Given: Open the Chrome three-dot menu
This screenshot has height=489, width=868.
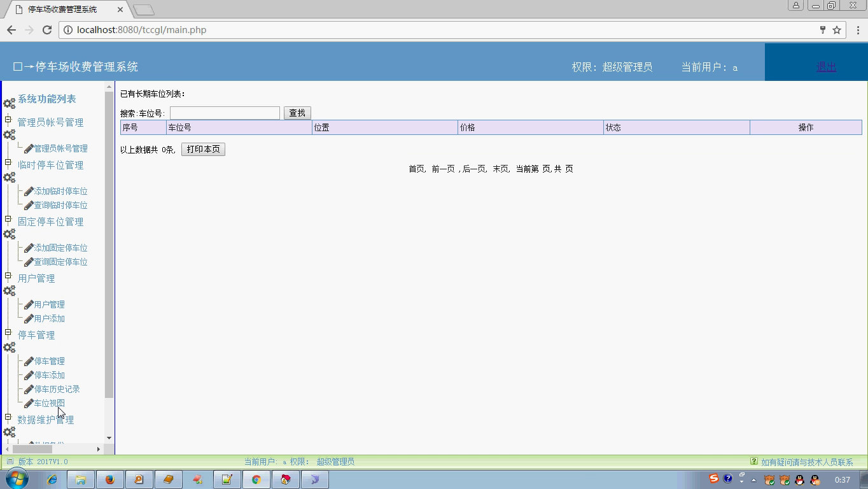Looking at the screenshot, I should click(857, 30).
